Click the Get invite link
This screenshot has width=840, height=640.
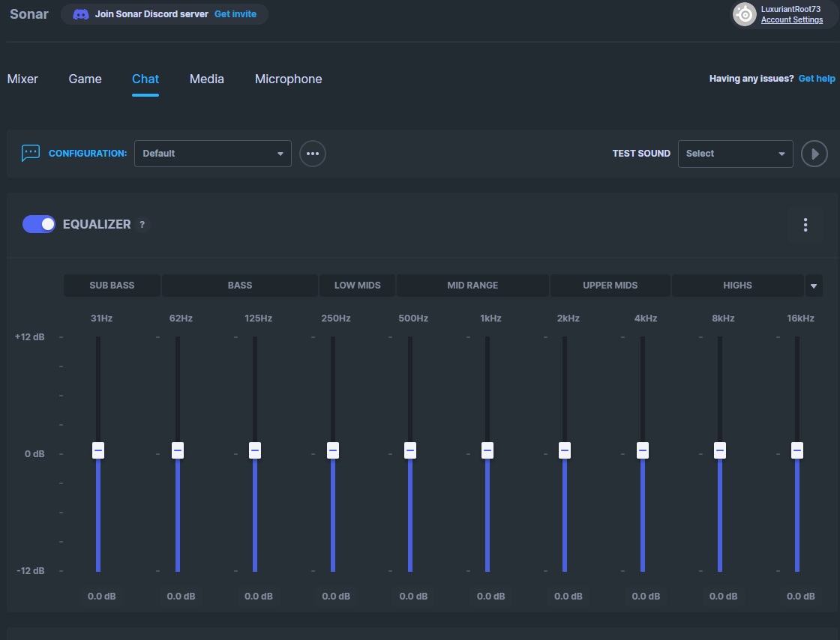(x=235, y=14)
